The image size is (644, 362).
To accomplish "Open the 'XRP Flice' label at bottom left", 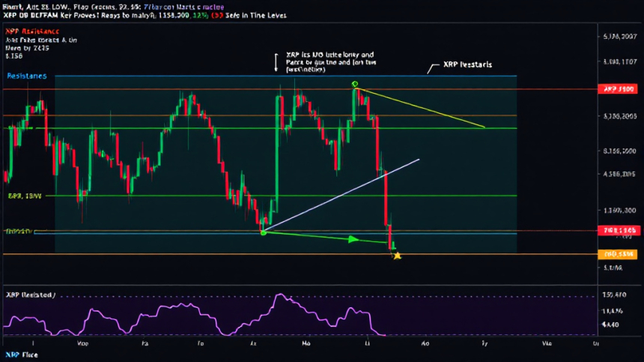I will (22, 355).
